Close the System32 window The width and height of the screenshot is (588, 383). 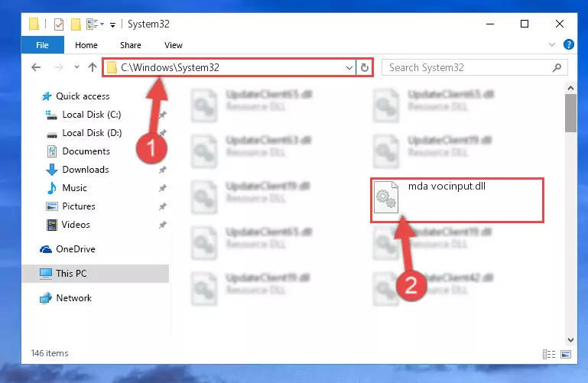coord(560,24)
